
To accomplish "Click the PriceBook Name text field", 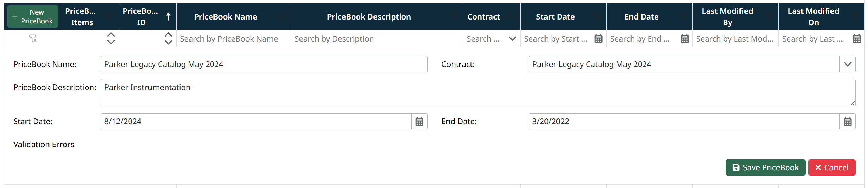I will pyautogui.click(x=264, y=64).
